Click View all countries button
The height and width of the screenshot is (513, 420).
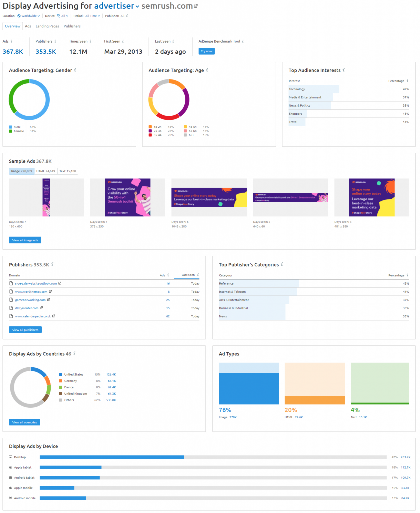coord(25,422)
